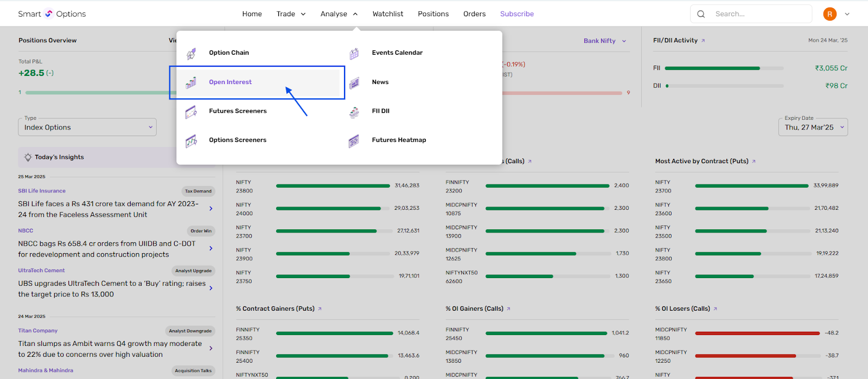868x379 pixels.
Task: Click the Search input field
Action: [759, 14]
